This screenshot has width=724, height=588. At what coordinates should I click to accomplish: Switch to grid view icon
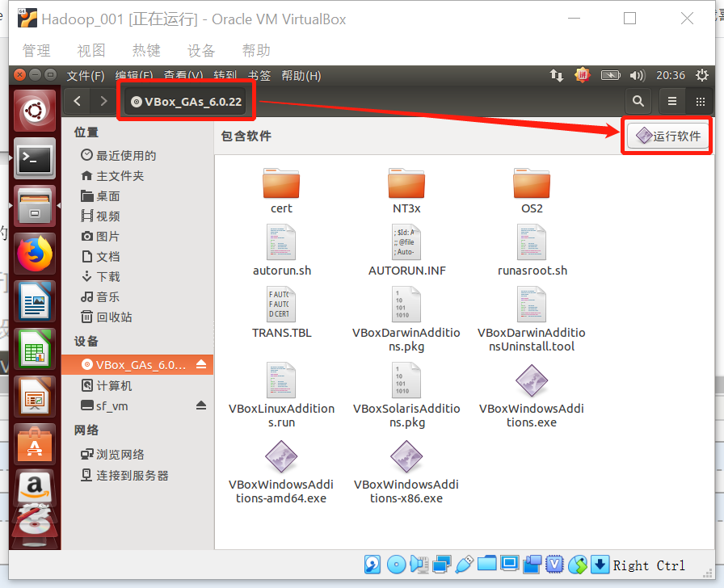[701, 101]
